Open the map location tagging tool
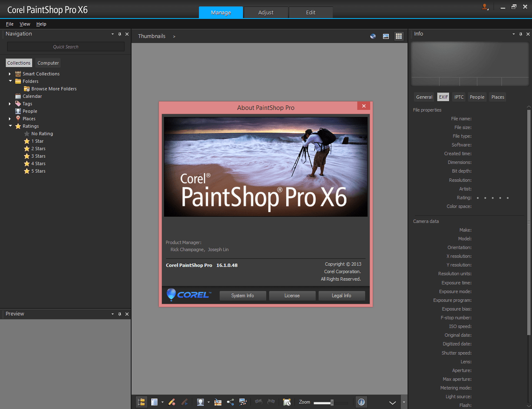The width and height of the screenshot is (532, 409). [218, 402]
